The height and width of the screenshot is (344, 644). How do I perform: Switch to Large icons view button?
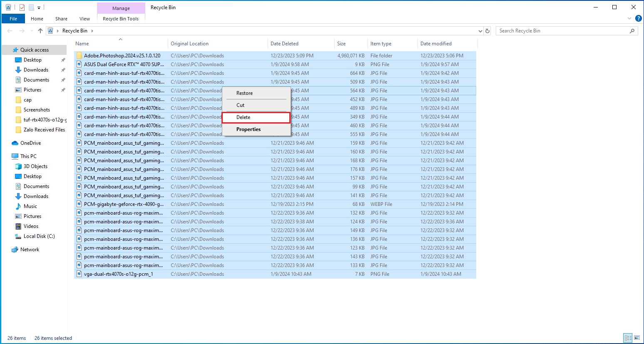(637, 338)
